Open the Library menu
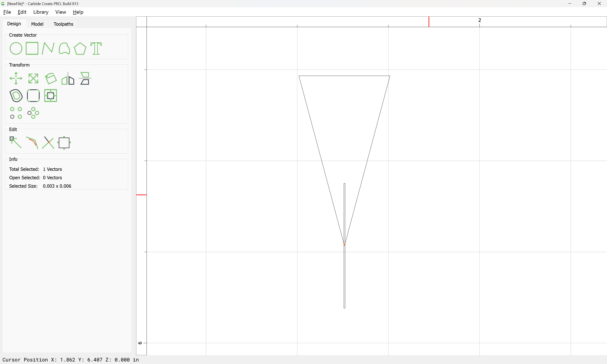This screenshot has width=607, height=364. (41, 12)
